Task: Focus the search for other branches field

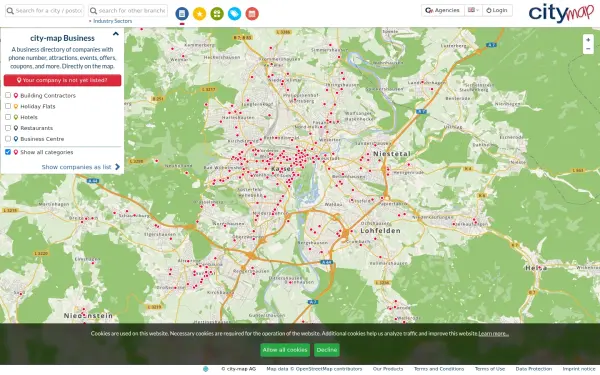Action: [x=128, y=11]
